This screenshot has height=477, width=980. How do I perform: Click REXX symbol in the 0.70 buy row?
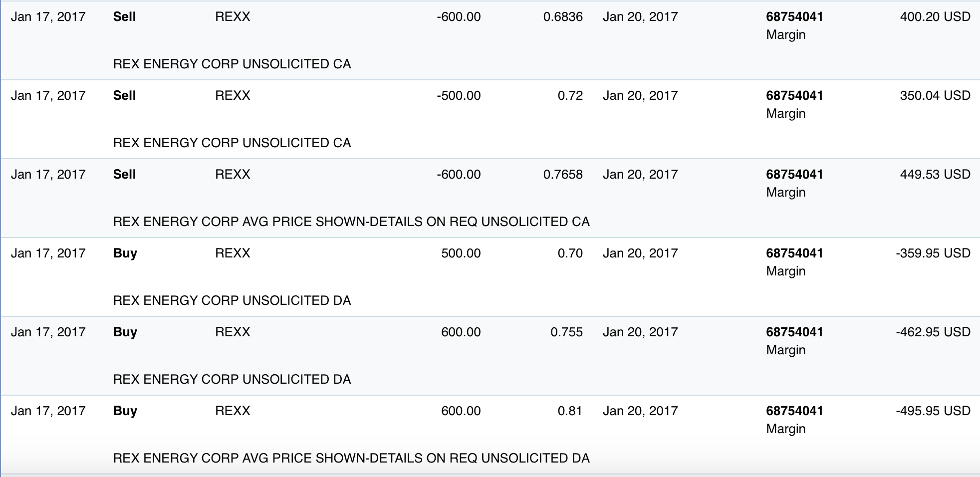(233, 253)
